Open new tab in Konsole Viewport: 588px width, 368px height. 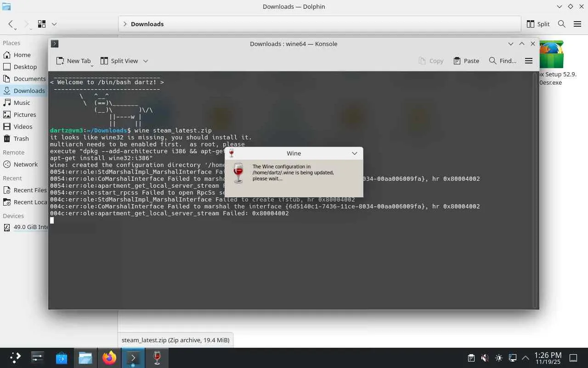tap(73, 61)
